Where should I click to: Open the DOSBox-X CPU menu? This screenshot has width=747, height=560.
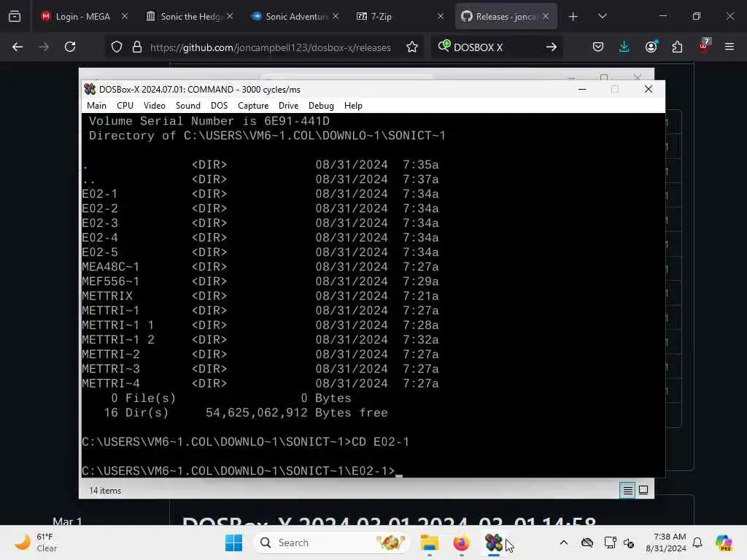[125, 106]
